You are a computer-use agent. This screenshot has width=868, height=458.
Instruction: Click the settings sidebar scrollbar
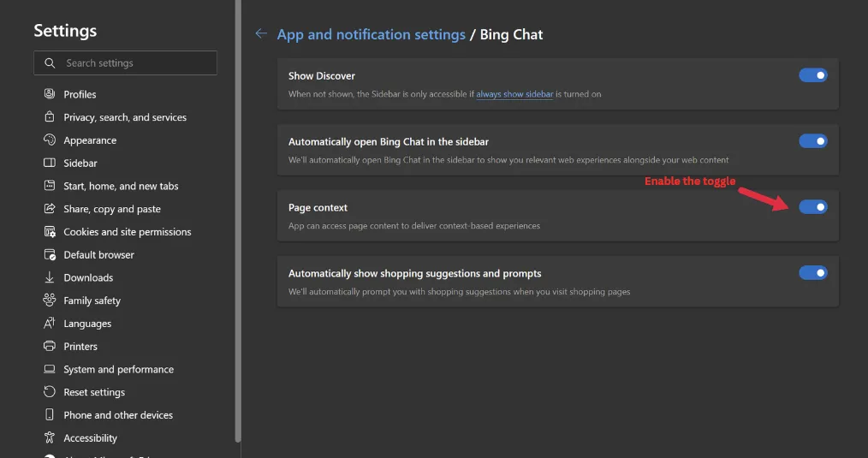[238, 222]
